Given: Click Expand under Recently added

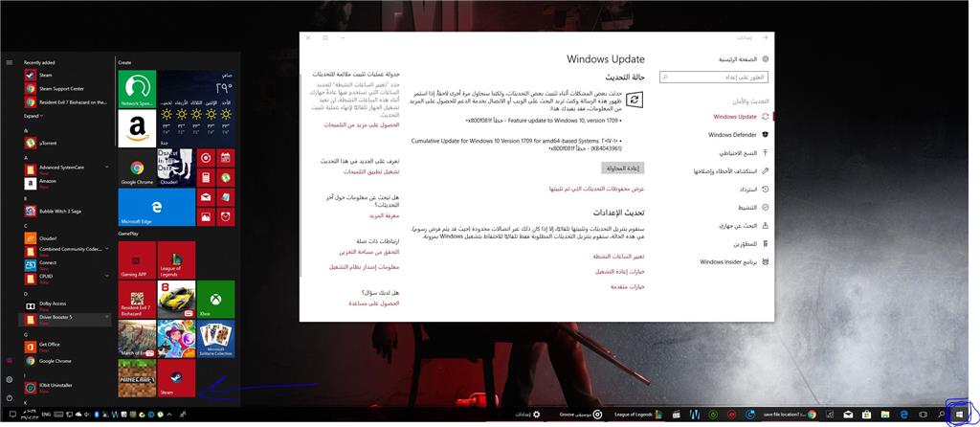Looking at the screenshot, I should click(33, 116).
